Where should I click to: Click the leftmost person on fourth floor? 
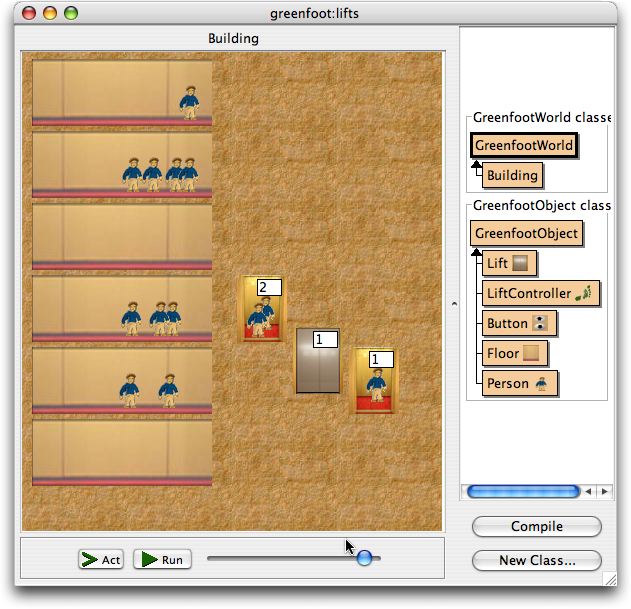[x=131, y=318]
